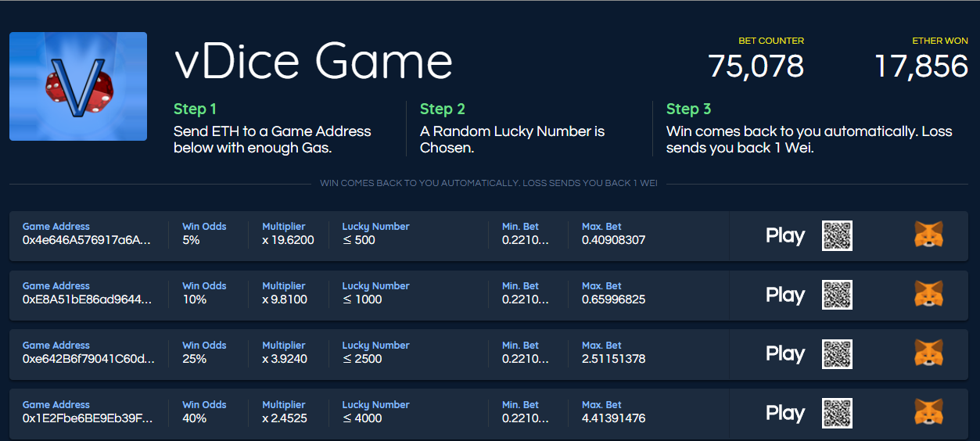Screen dimensions: 980x441
Task: Click lucky number ≤ 1000
Action: click(x=362, y=299)
